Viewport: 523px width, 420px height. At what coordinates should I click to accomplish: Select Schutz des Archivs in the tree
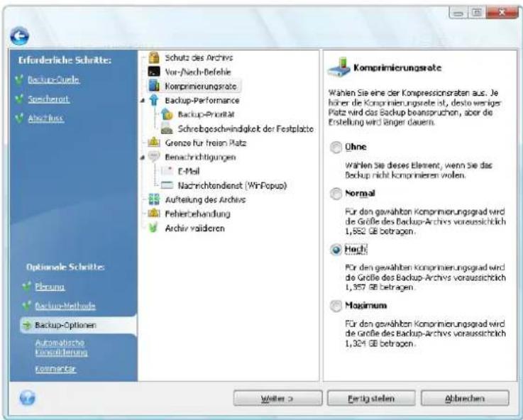click(199, 57)
